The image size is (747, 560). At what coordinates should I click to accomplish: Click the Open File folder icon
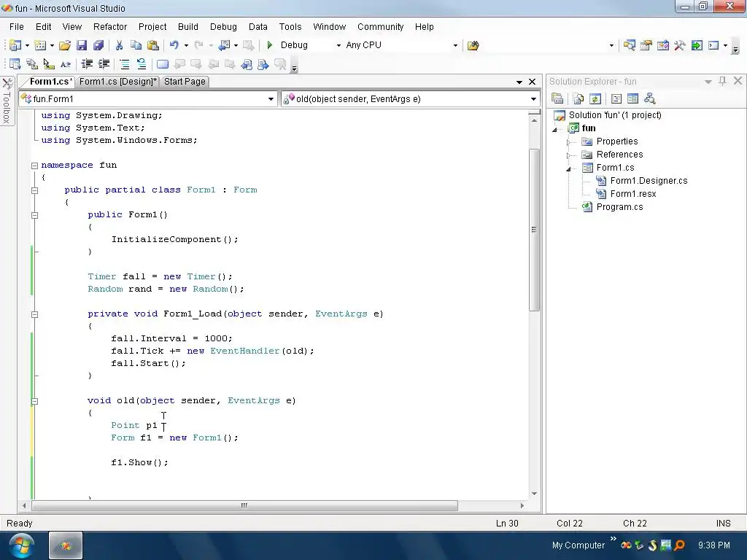65,45
